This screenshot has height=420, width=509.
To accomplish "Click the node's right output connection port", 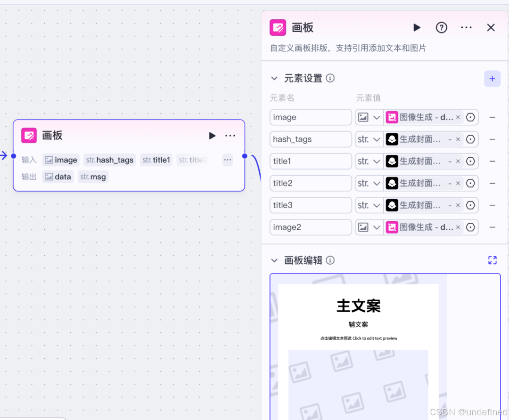I will tap(245, 156).
